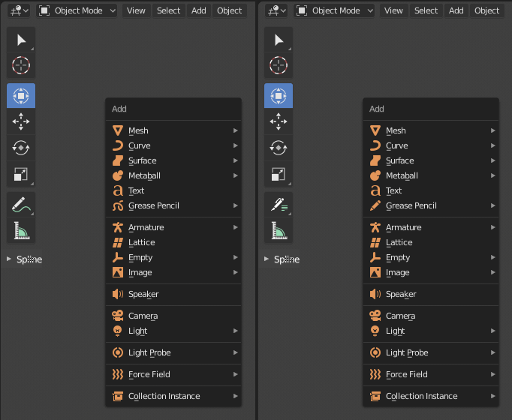Open the Add menu in left header

(x=198, y=10)
